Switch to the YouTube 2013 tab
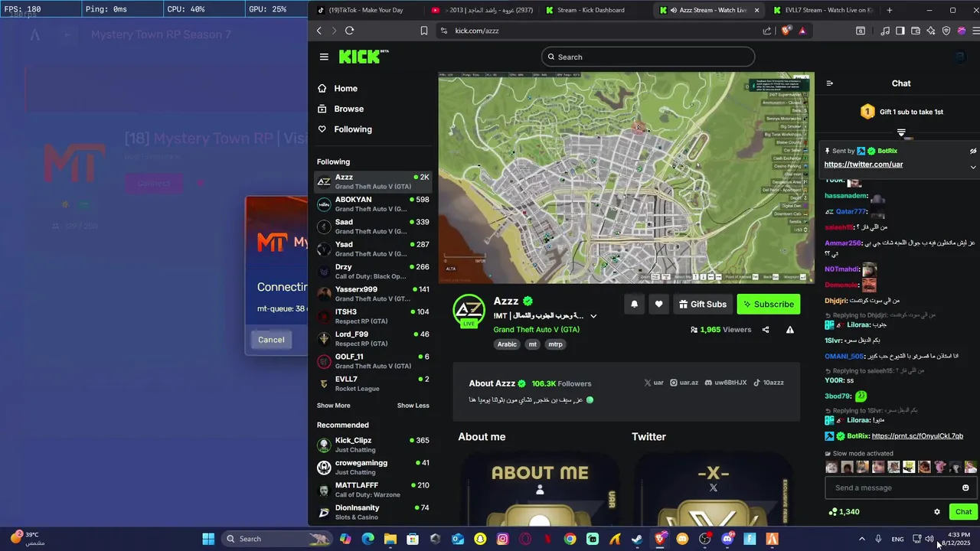This screenshot has height=551, width=980. [481, 10]
